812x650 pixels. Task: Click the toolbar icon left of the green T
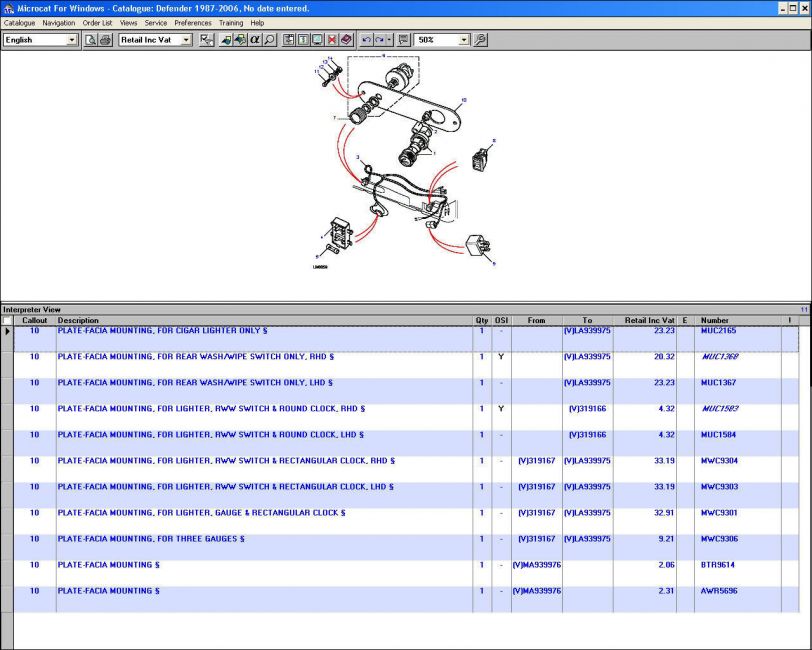coord(289,40)
